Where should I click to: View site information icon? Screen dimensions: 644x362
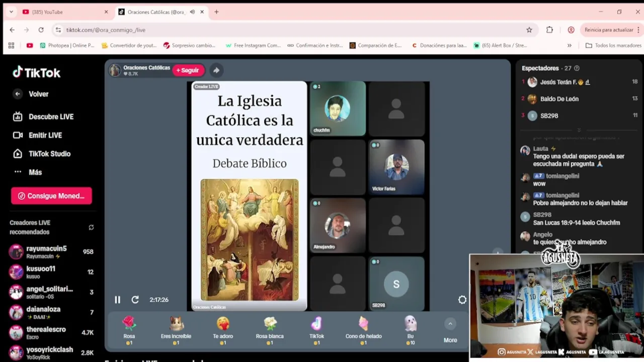[x=58, y=30]
